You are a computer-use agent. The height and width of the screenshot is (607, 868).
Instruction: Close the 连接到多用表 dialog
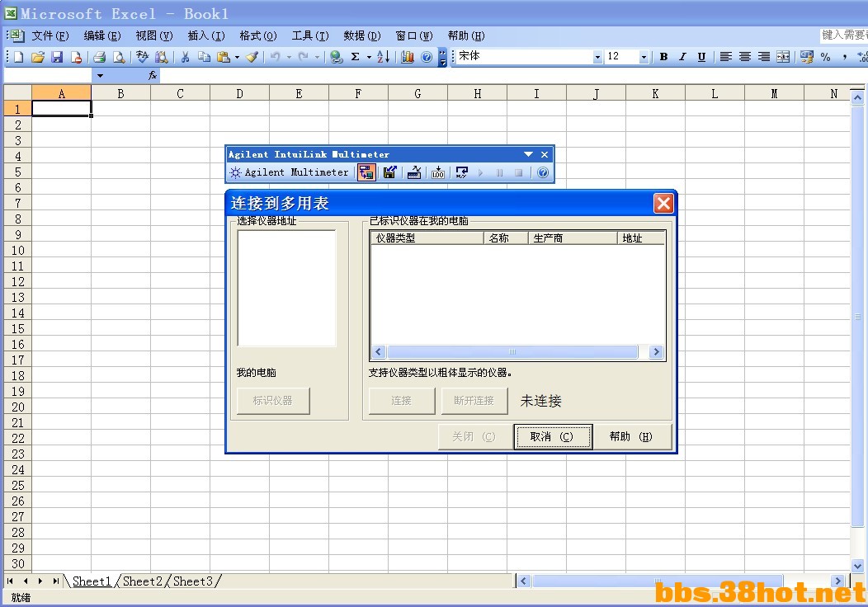point(663,204)
